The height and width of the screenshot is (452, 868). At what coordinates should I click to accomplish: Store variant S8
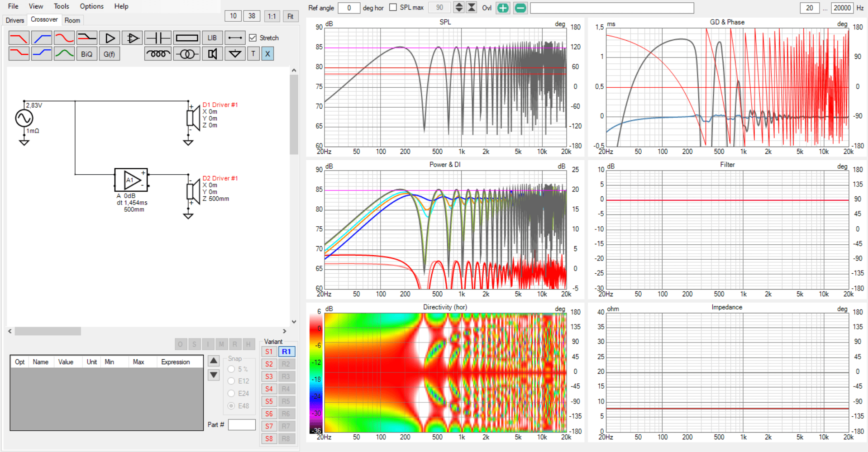pos(269,439)
